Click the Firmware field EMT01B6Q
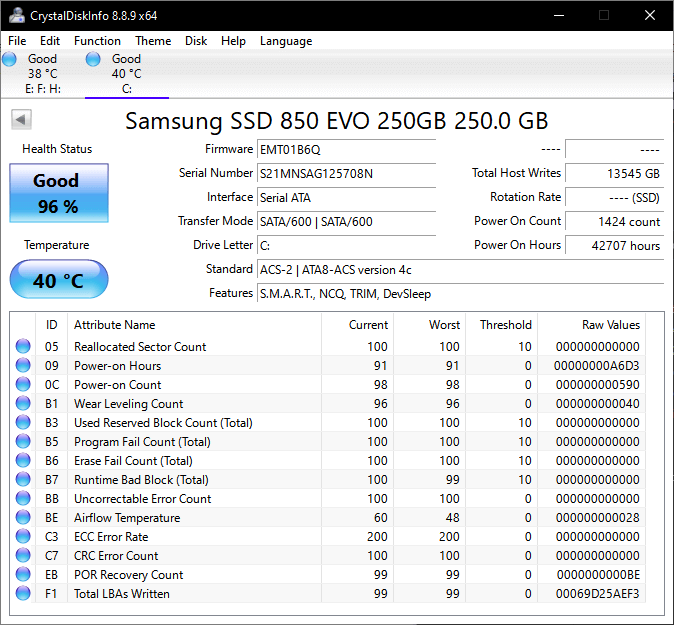 [x=346, y=150]
